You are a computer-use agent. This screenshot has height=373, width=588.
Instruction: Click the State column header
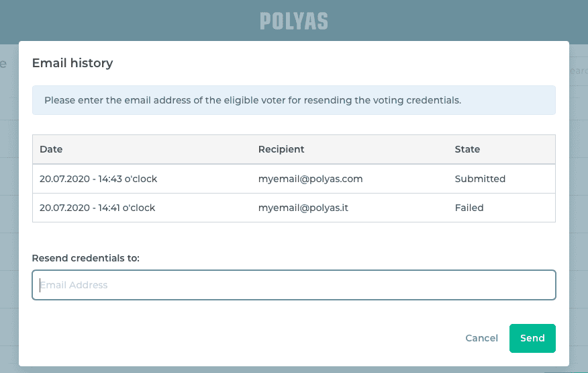point(467,149)
